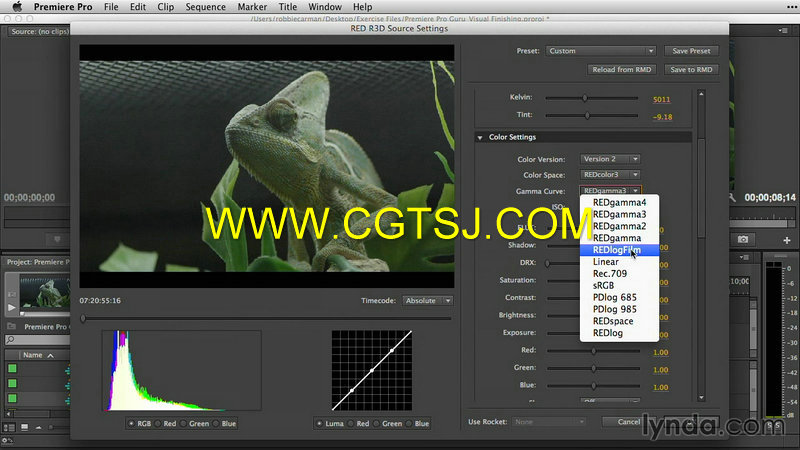Image resolution: width=800 pixels, height=450 pixels.
Task: Adjust the Red gain slider handle
Action: pos(593,351)
